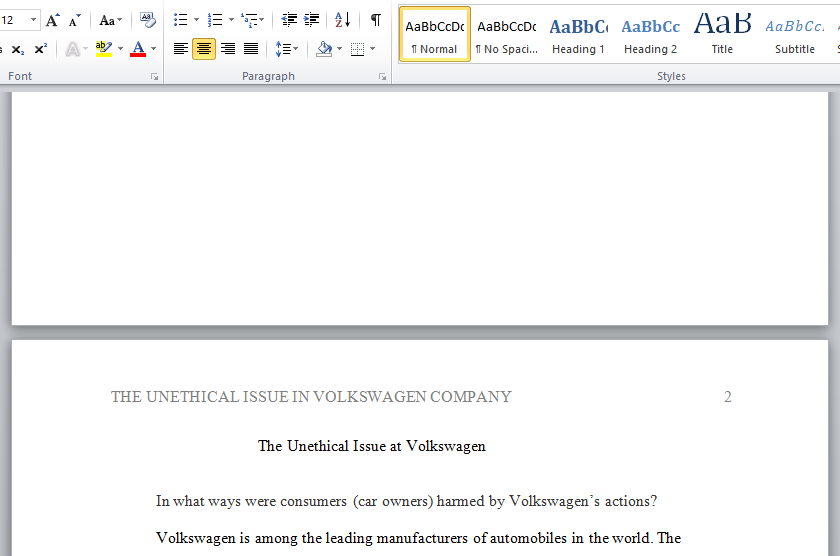
Task: Apply the No Spacing style
Action: (507, 35)
